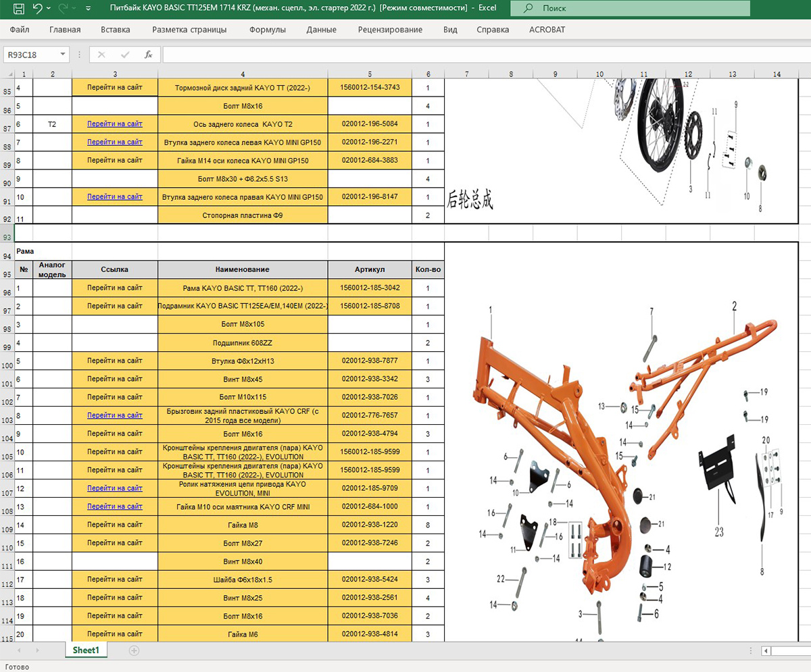This screenshot has height=672, width=811.
Task: Click the 'Кол-во' header cell
Action: (x=428, y=269)
